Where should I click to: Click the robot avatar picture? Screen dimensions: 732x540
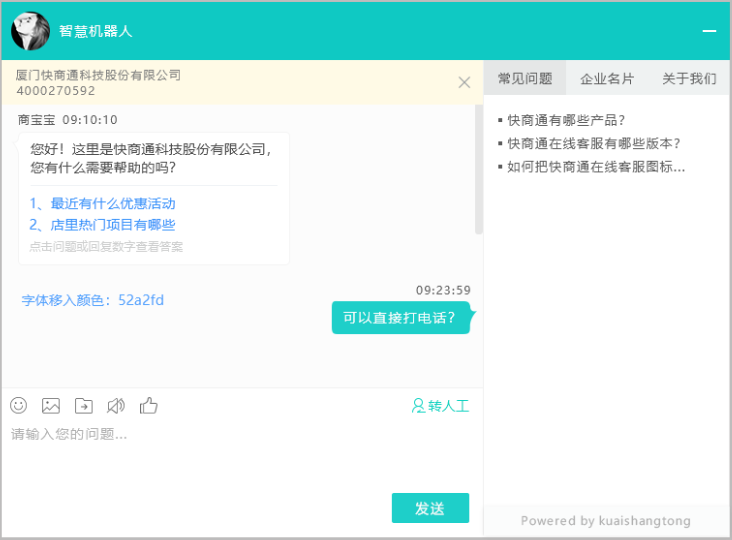(30, 31)
